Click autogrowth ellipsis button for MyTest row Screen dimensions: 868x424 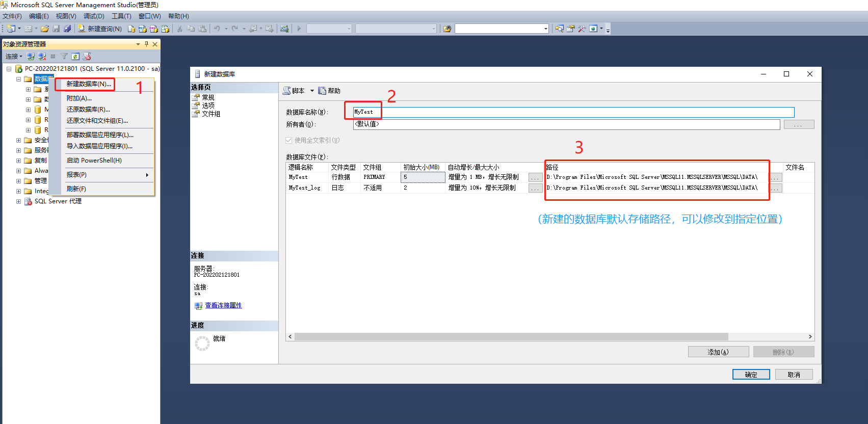(x=535, y=177)
